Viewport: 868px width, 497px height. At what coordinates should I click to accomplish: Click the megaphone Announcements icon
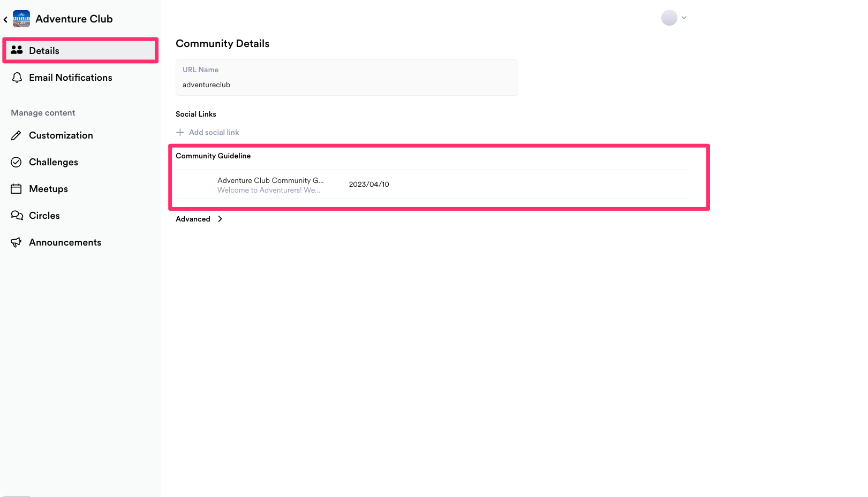click(x=17, y=242)
